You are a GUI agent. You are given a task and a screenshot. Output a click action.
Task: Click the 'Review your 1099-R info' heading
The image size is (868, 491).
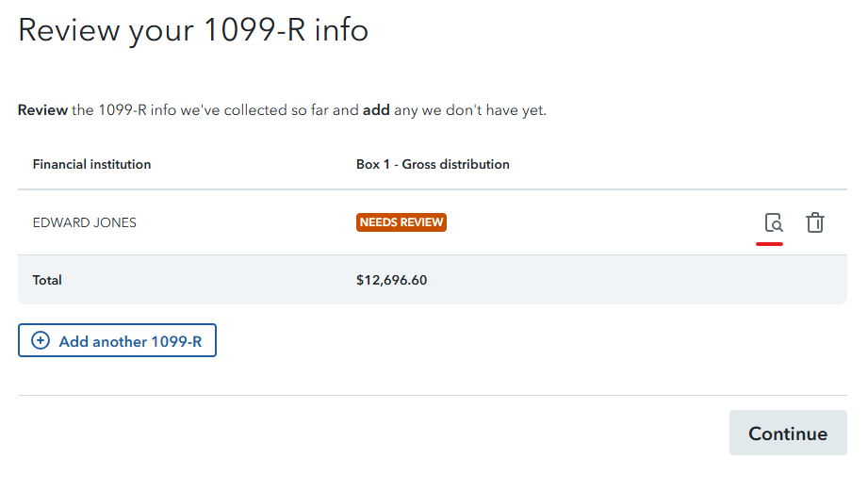point(193,30)
